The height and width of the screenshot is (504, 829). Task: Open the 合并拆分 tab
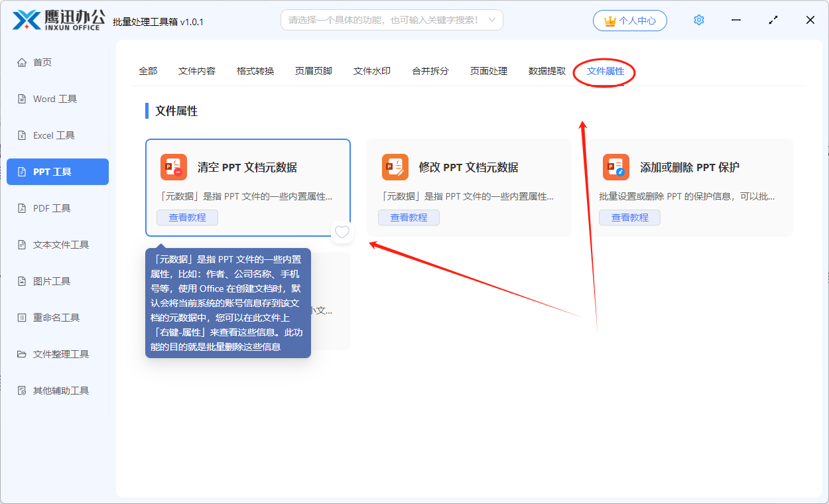pyautogui.click(x=430, y=71)
